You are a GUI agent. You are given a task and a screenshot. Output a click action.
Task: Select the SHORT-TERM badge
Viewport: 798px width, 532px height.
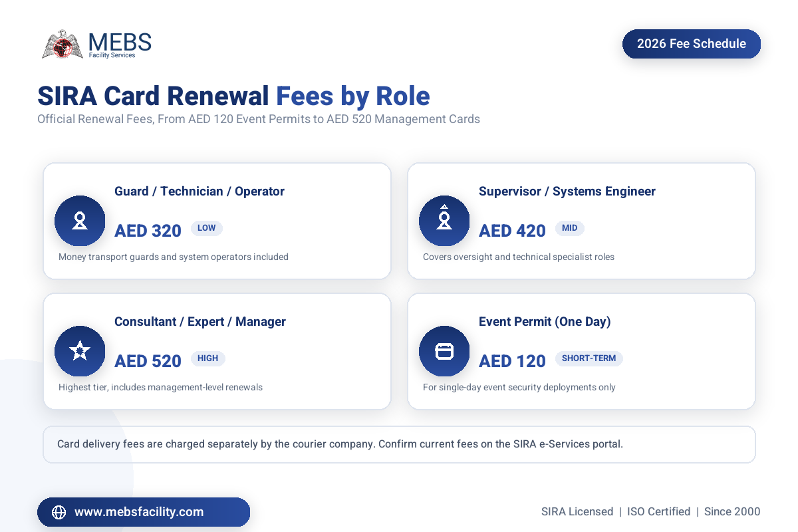(589, 358)
